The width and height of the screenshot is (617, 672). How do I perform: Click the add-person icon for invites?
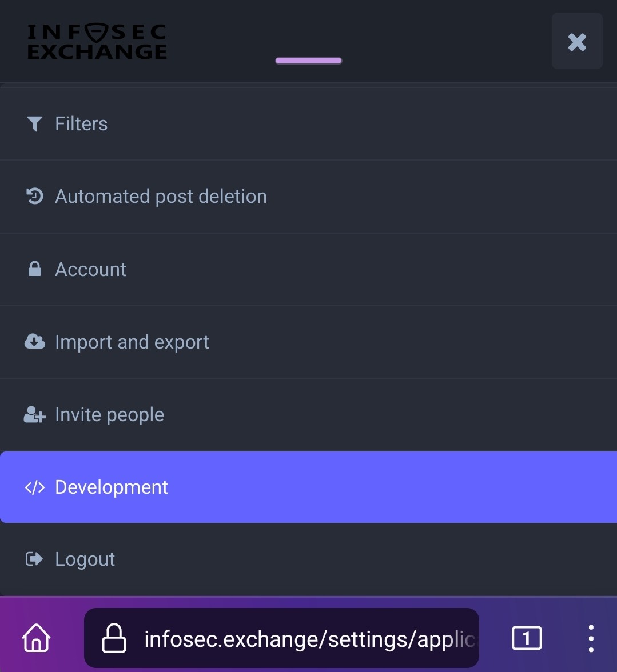[35, 415]
